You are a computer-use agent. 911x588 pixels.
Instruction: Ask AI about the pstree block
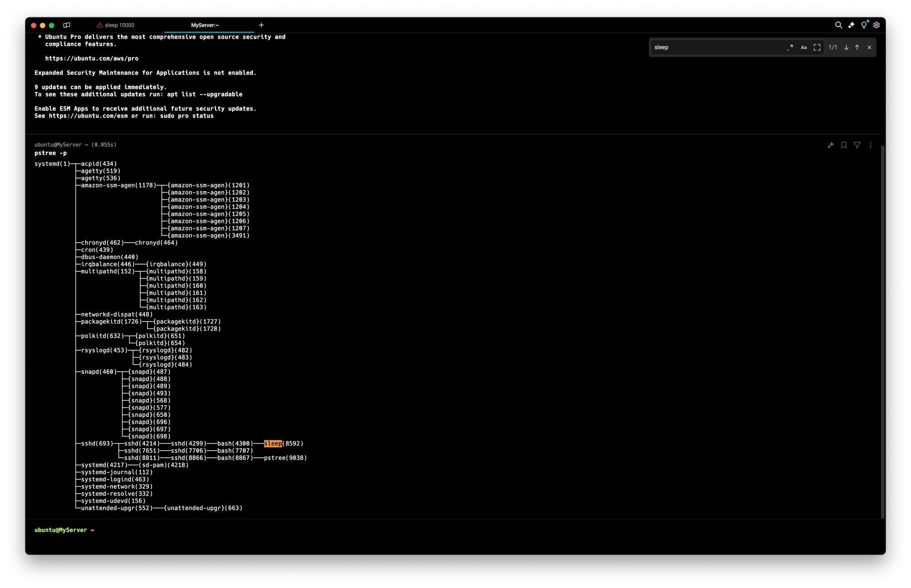tap(830, 145)
